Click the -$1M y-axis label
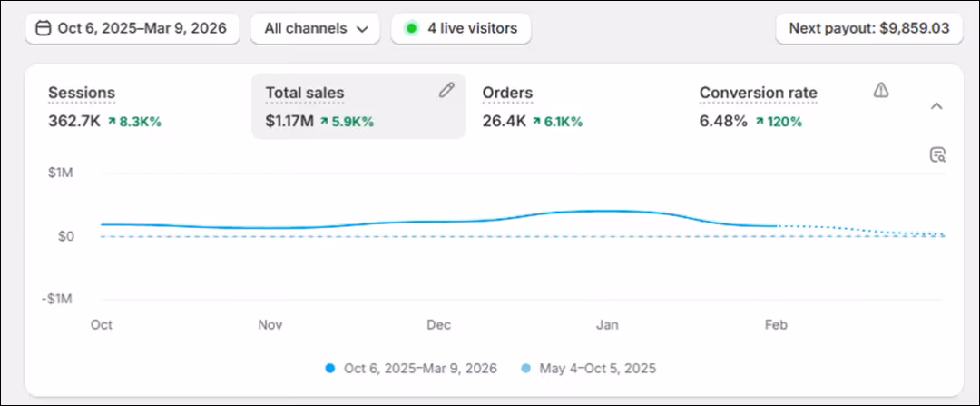 pos(57,299)
